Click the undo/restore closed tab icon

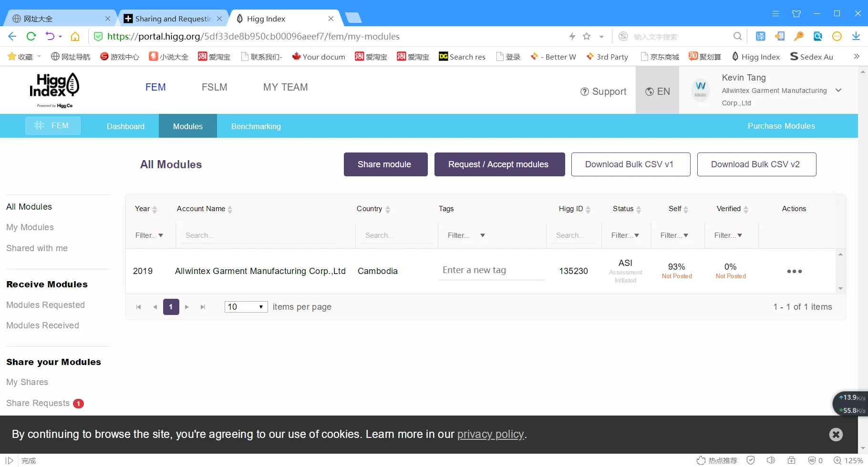(50, 36)
